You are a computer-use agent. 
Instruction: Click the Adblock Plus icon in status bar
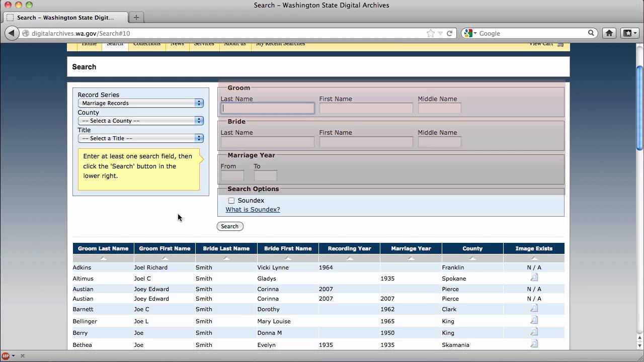(x=6, y=355)
